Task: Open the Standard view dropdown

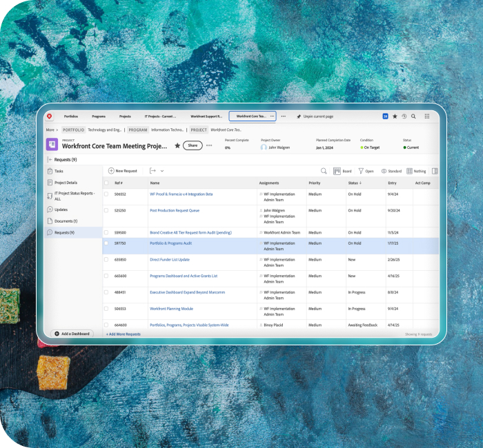Action: pyautogui.click(x=391, y=171)
